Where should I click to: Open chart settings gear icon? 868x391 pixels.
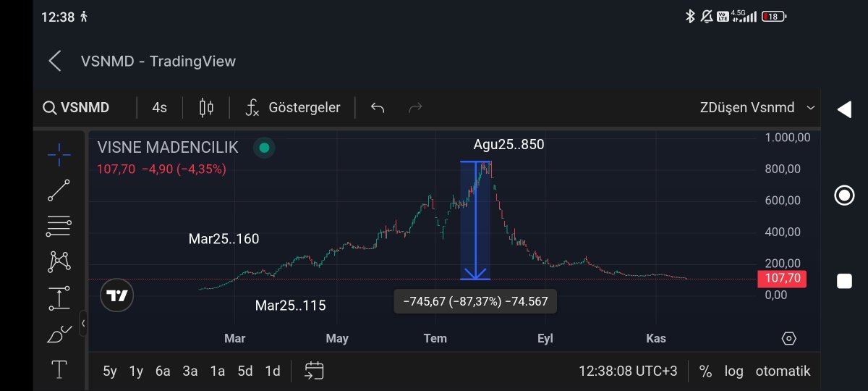coord(789,339)
